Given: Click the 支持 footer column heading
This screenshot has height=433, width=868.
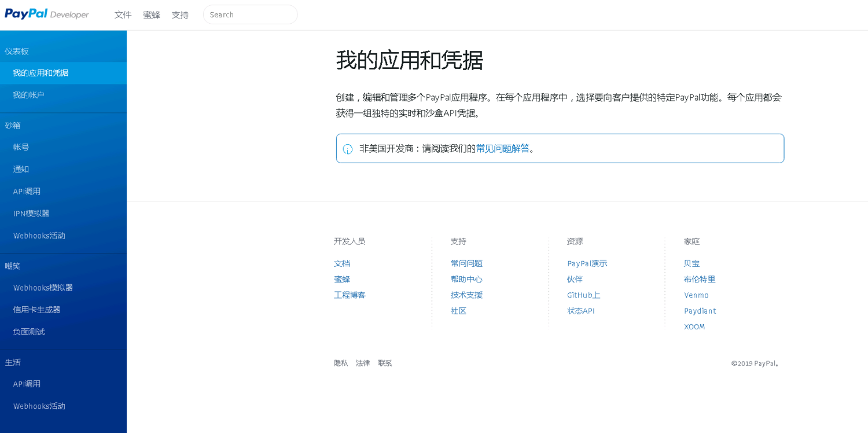Looking at the screenshot, I should tap(458, 241).
